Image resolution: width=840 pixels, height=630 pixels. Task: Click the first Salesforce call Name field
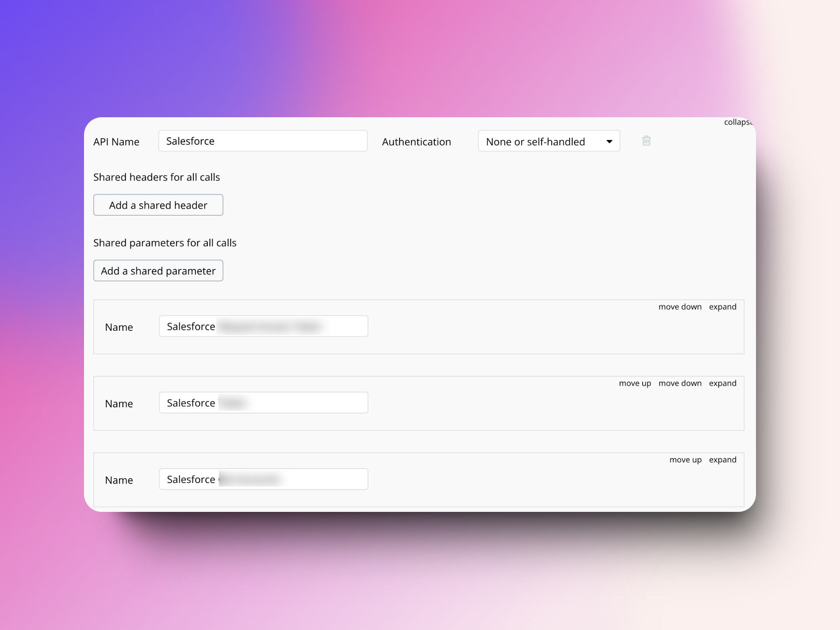(264, 326)
